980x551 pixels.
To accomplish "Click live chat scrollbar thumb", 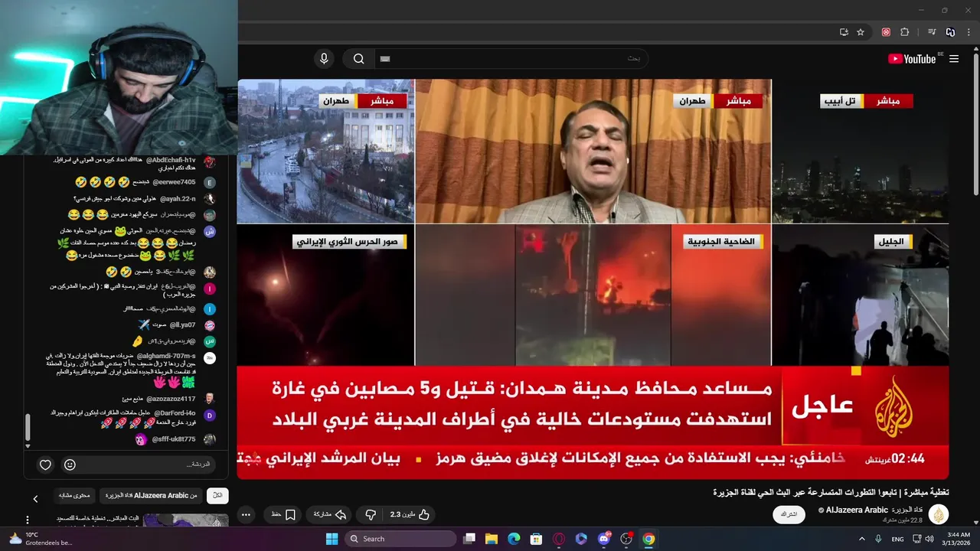I will [x=28, y=425].
